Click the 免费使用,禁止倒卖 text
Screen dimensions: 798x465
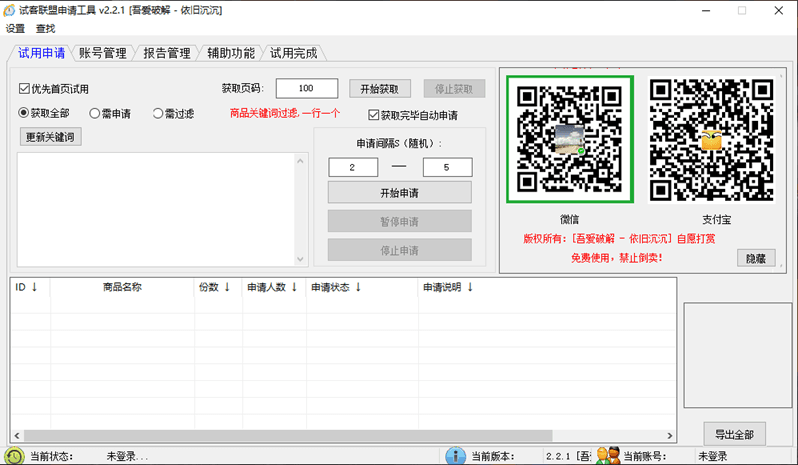pos(616,258)
